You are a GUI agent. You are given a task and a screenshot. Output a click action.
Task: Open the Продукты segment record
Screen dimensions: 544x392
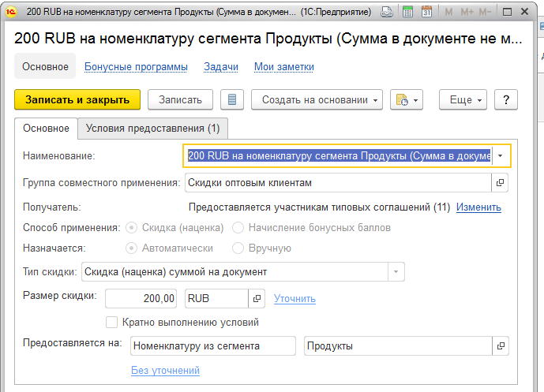click(501, 346)
